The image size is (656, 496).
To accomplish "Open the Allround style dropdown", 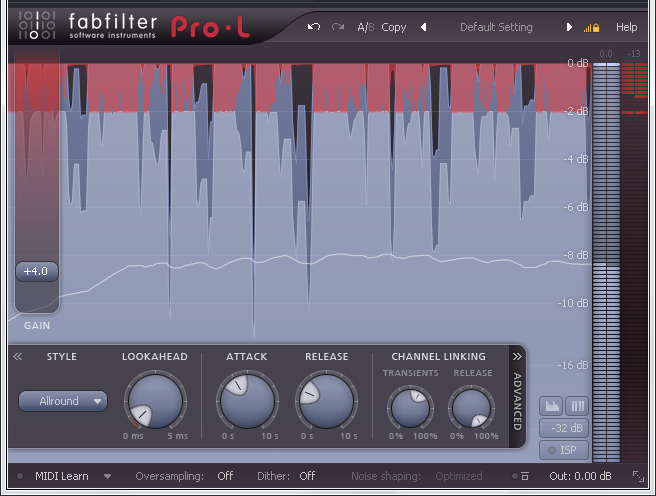I will [x=63, y=401].
